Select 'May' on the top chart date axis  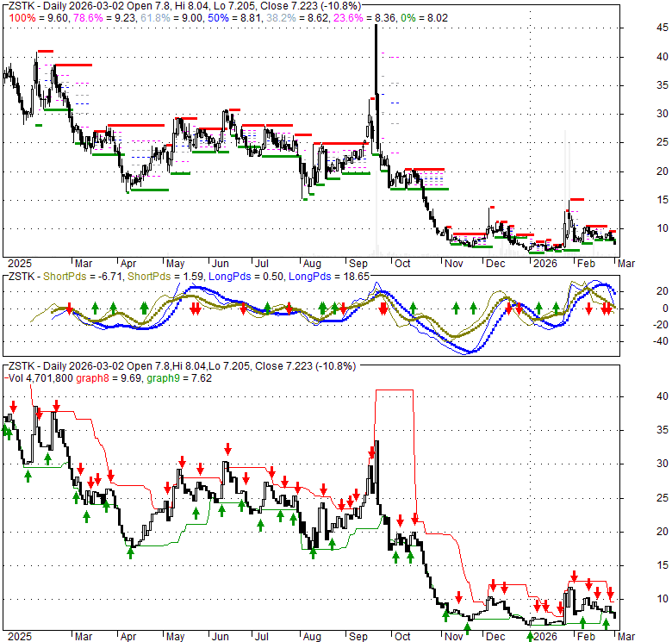(175, 264)
